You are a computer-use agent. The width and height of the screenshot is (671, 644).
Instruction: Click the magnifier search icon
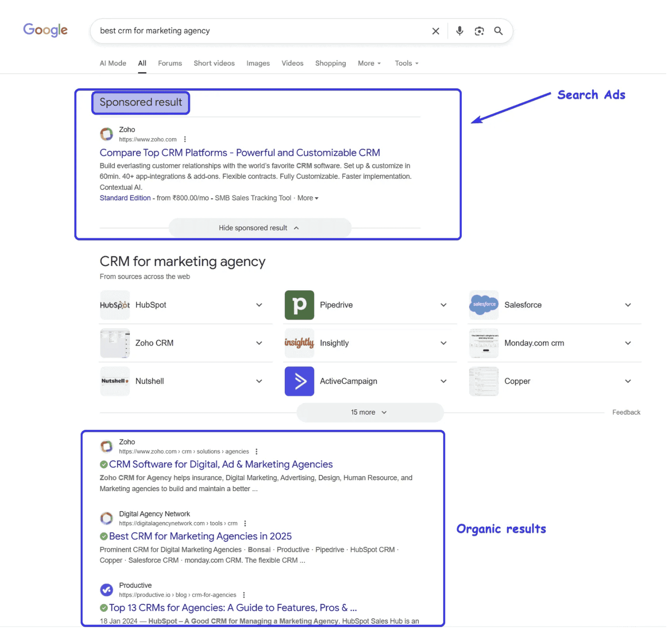click(x=498, y=31)
